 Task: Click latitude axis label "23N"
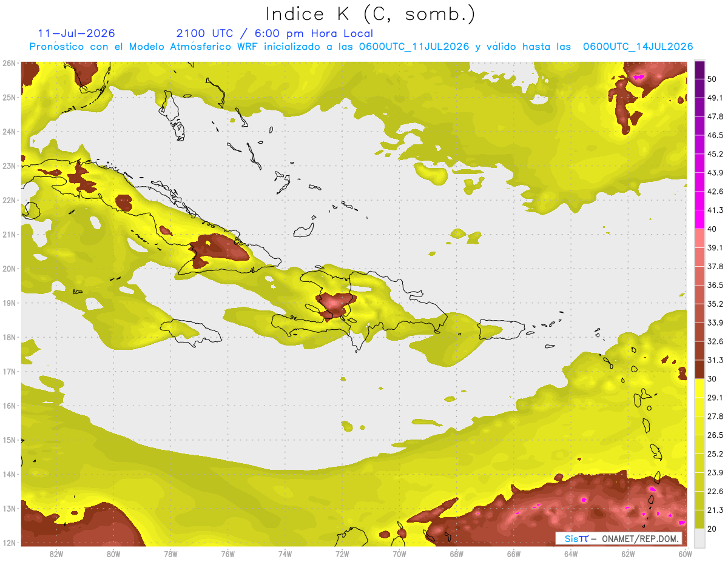pyautogui.click(x=8, y=166)
